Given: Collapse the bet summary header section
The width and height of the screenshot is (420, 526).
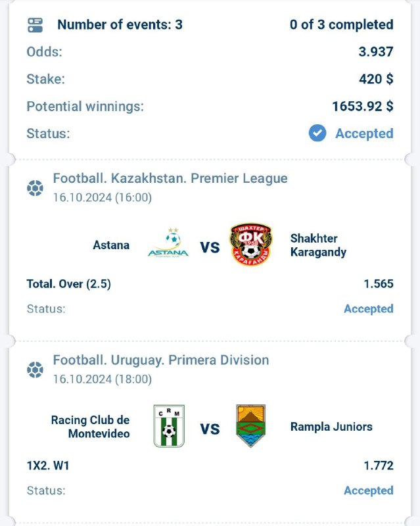Looking at the screenshot, I should [210, 79].
